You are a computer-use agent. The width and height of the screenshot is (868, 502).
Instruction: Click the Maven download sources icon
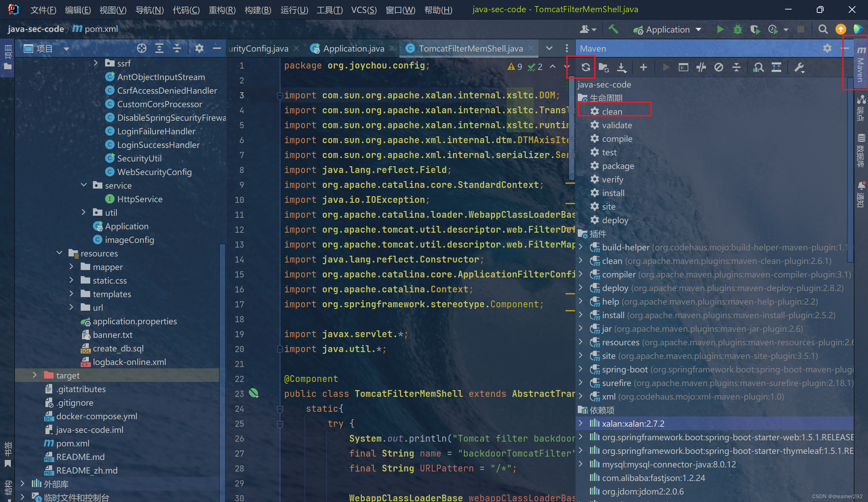tap(622, 67)
